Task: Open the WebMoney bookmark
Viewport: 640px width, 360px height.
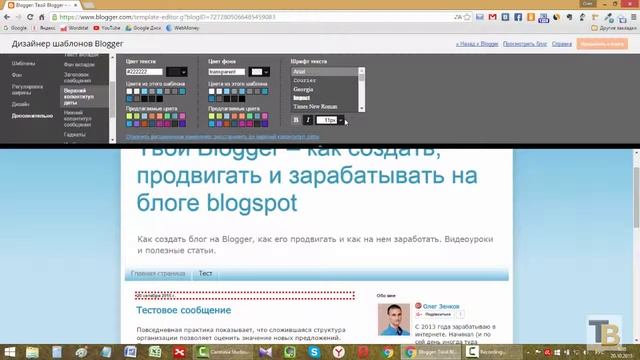Action: pyautogui.click(x=182, y=28)
